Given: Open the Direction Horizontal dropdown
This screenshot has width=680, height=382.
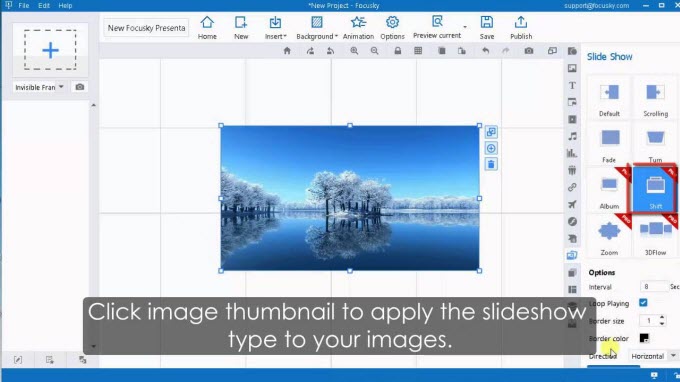Looking at the screenshot, I should 653,356.
